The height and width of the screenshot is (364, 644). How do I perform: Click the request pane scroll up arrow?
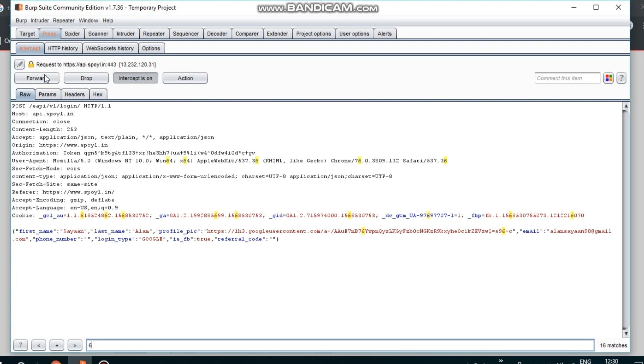click(626, 106)
